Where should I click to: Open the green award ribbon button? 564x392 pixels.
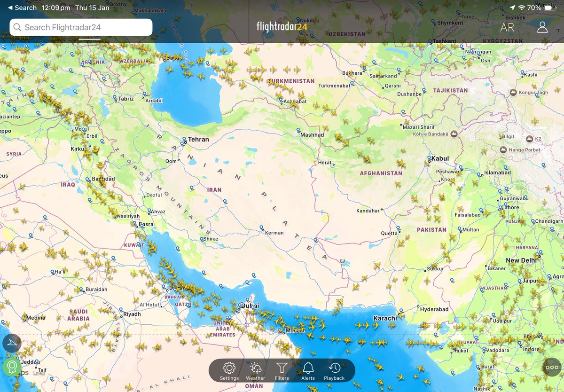tap(12, 366)
